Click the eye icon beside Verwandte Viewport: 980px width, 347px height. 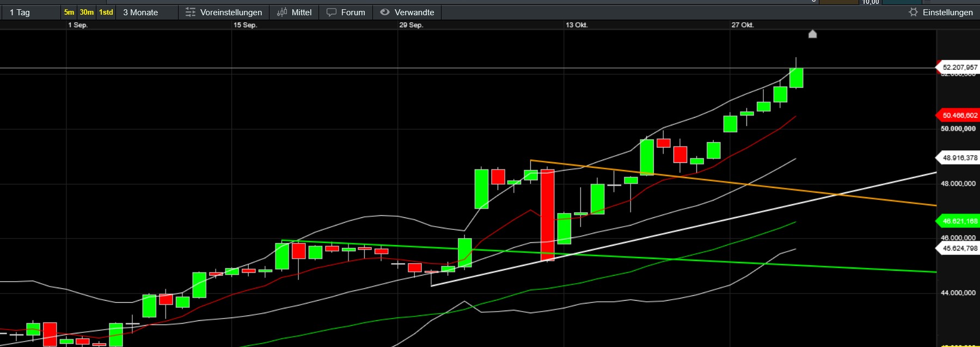point(385,12)
